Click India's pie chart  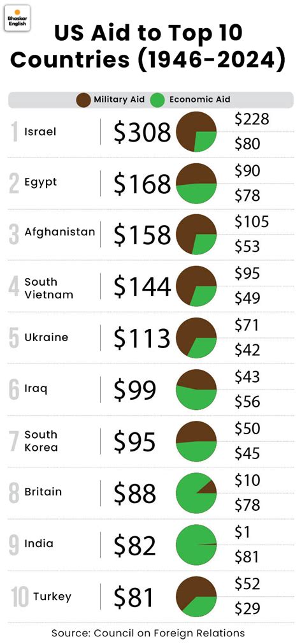(x=196, y=545)
